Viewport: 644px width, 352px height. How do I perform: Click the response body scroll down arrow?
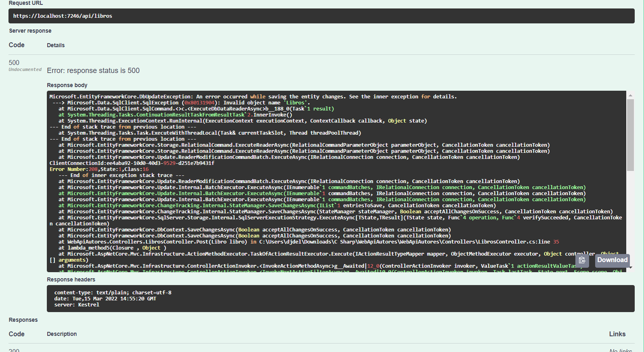(x=630, y=268)
